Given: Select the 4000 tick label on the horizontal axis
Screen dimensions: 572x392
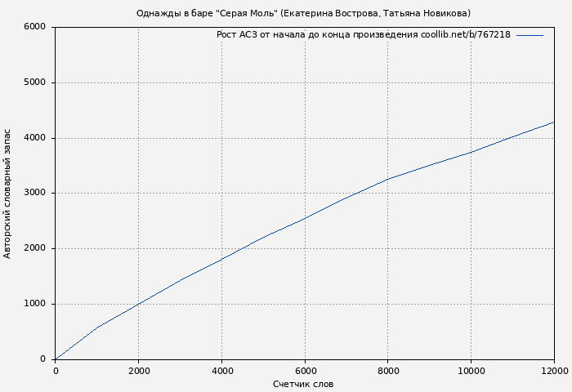Looking at the screenshot, I should click(x=222, y=371).
